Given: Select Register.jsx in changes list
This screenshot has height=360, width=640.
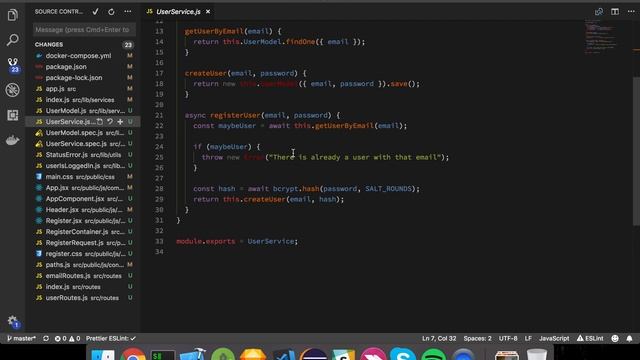Looking at the screenshot, I should 83,221.
